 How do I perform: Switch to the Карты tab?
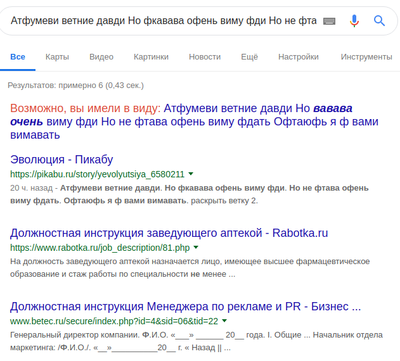pyautogui.click(x=57, y=57)
